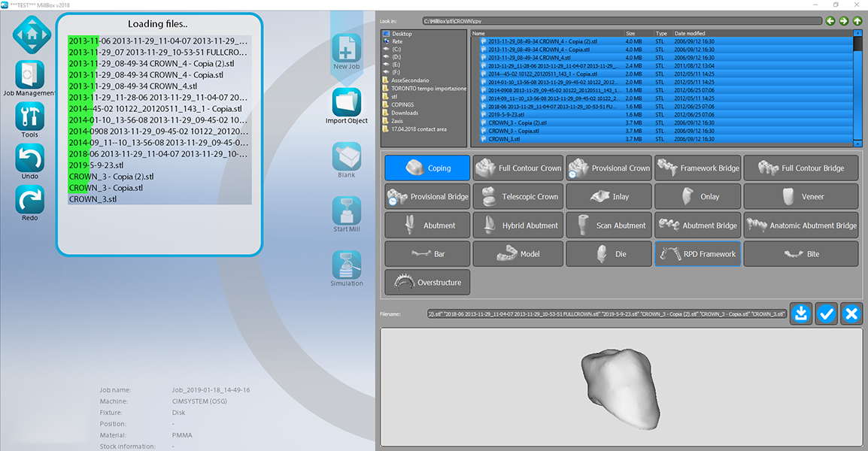Confirm selection with the checkmark button
The image size is (868, 451).
click(827, 313)
